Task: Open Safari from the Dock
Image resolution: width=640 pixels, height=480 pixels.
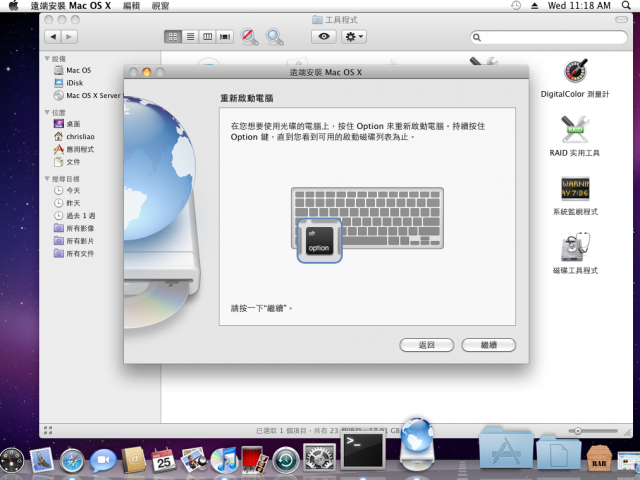Action: tap(72, 461)
